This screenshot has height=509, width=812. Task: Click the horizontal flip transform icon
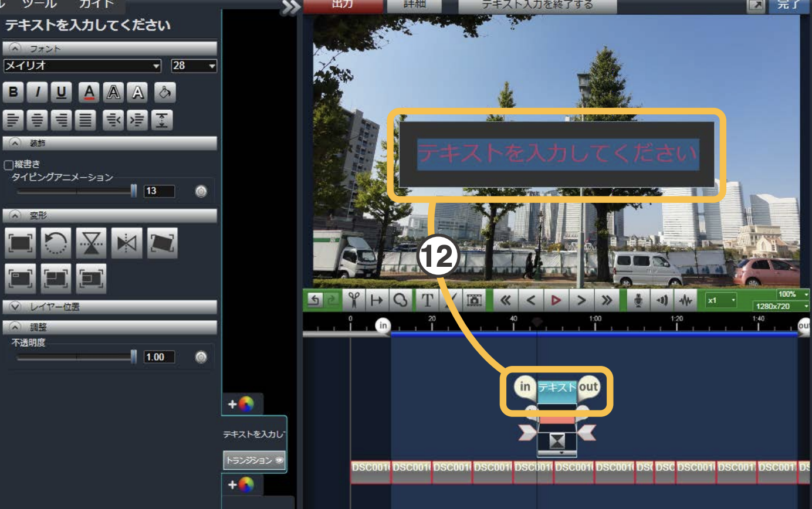pyautogui.click(x=127, y=243)
